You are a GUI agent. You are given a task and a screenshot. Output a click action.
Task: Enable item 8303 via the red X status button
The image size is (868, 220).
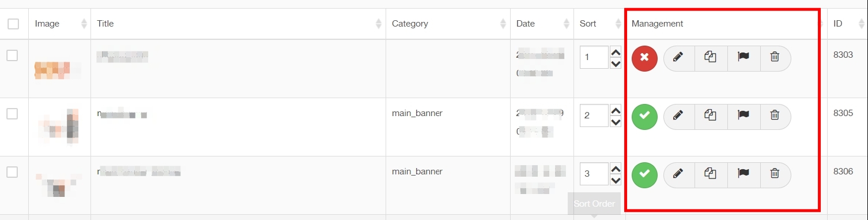tap(645, 58)
